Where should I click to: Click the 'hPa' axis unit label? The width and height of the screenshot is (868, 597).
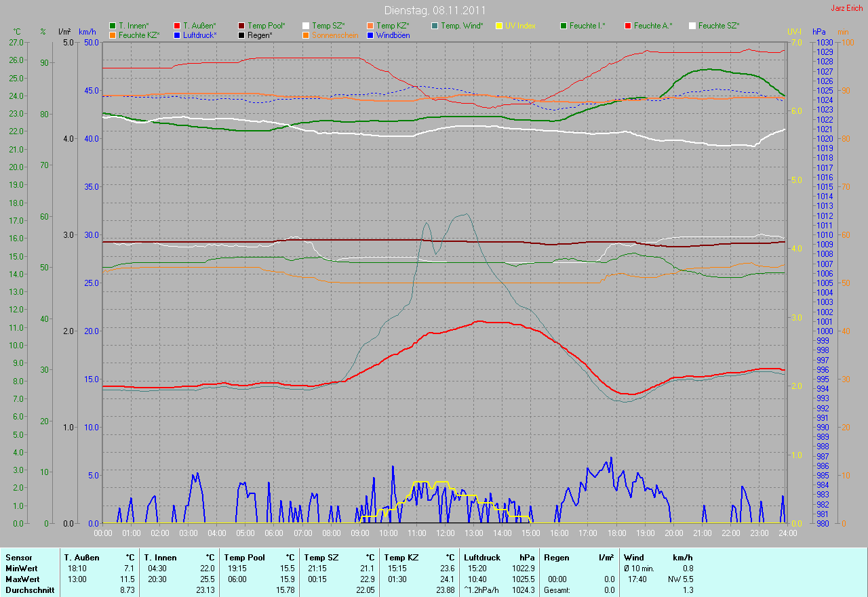coord(821,32)
